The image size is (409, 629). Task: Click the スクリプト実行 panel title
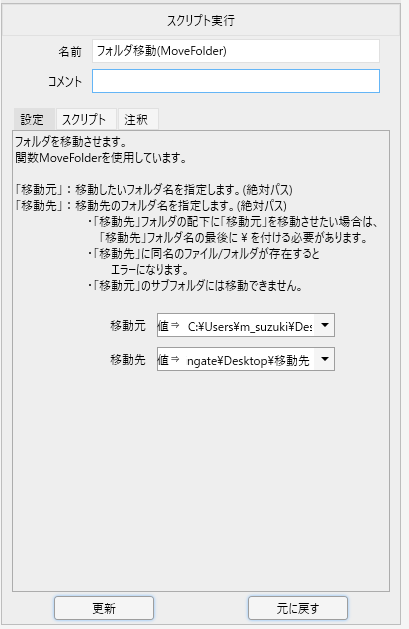pos(201,20)
